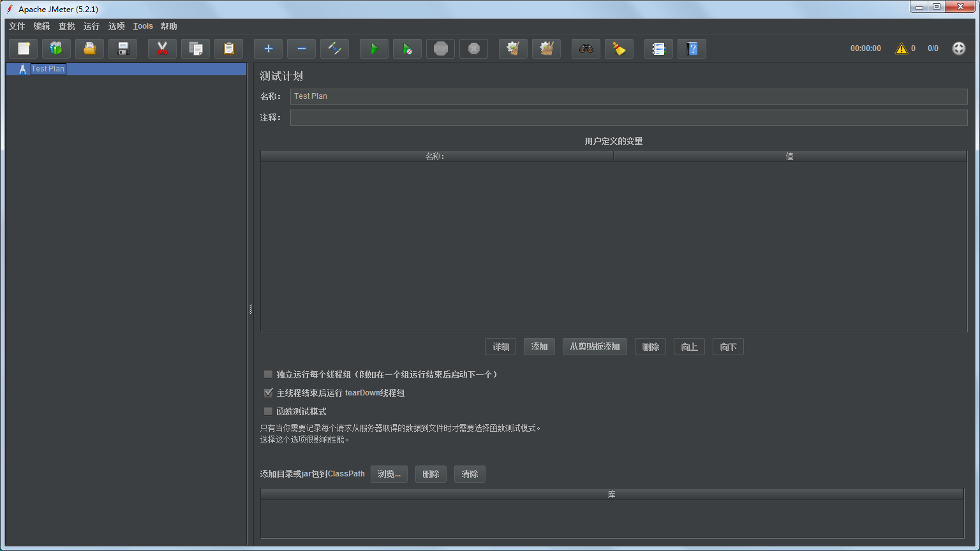This screenshot has width=980, height=551.
Task: Open the 选项 menu
Action: point(116,26)
